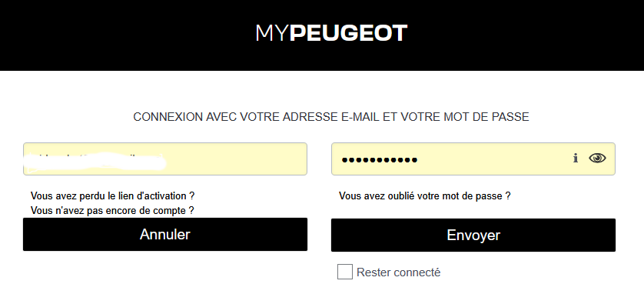
Task: Open the lost activation link help
Action: tap(112, 195)
